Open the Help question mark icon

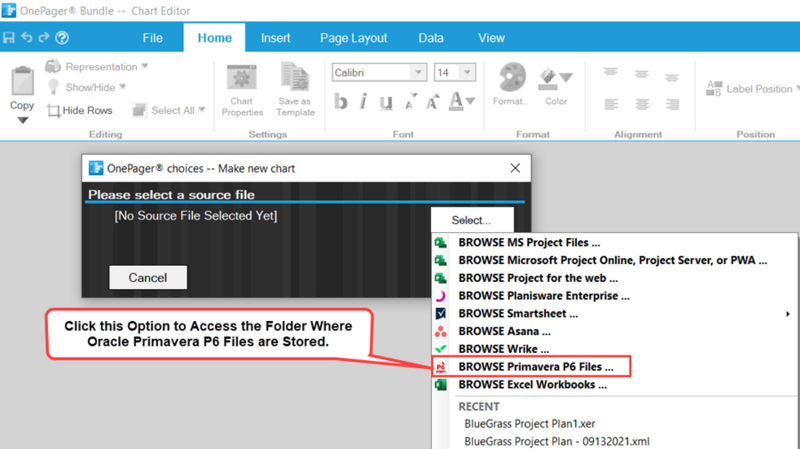[62, 37]
